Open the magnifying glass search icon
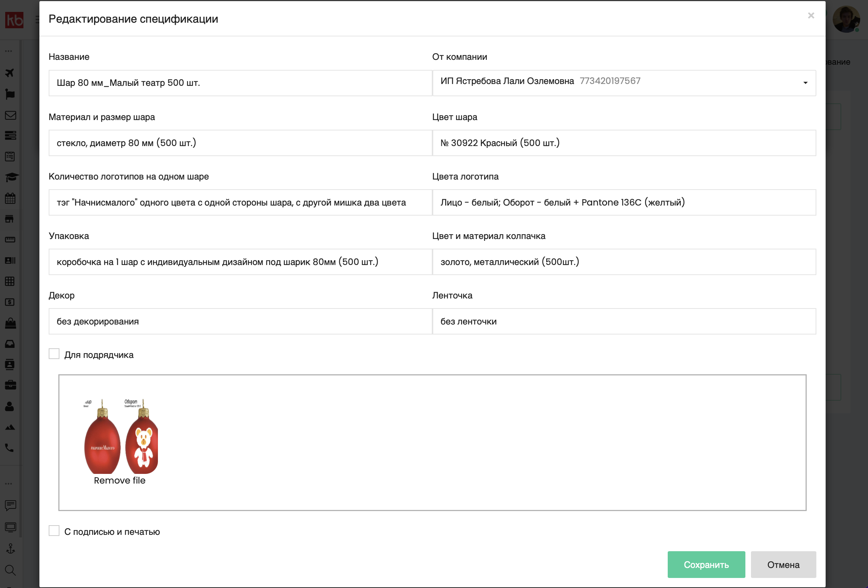 [x=10, y=570]
